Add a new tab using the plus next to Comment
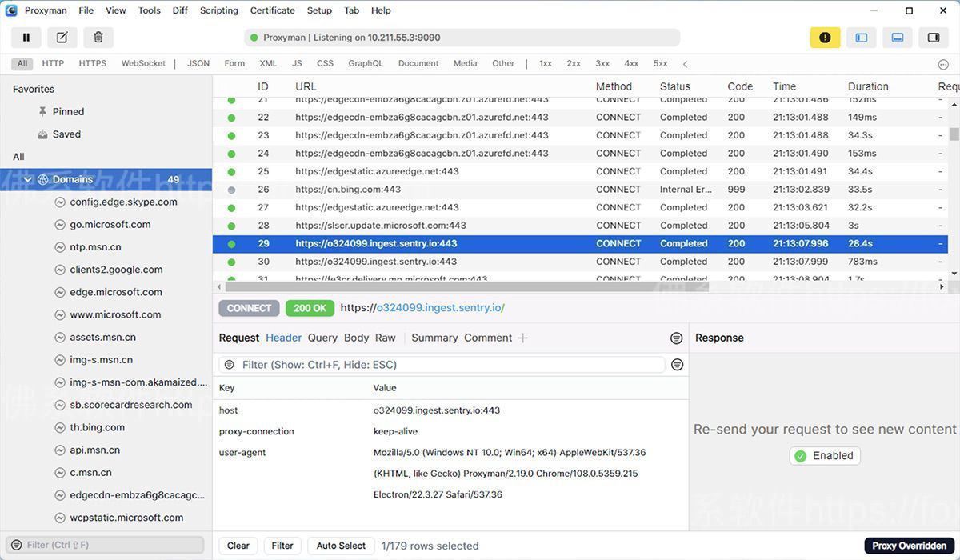The image size is (960, 560). [x=523, y=338]
